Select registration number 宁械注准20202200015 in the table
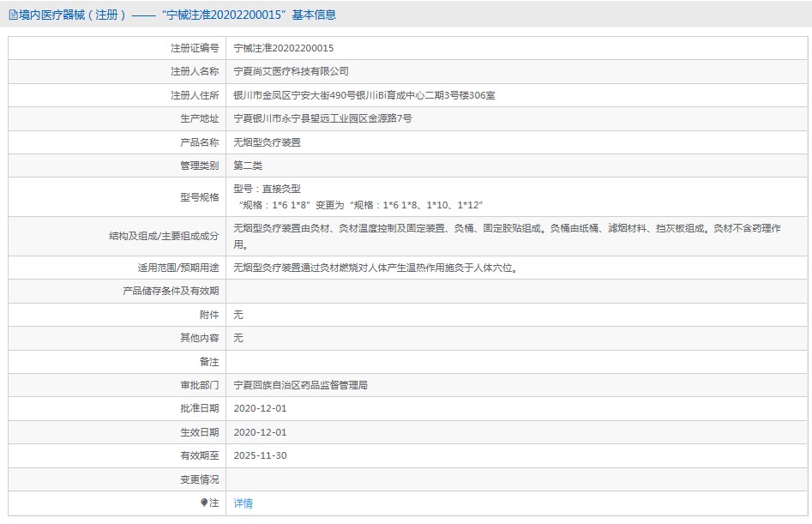 pyautogui.click(x=284, y=48)
